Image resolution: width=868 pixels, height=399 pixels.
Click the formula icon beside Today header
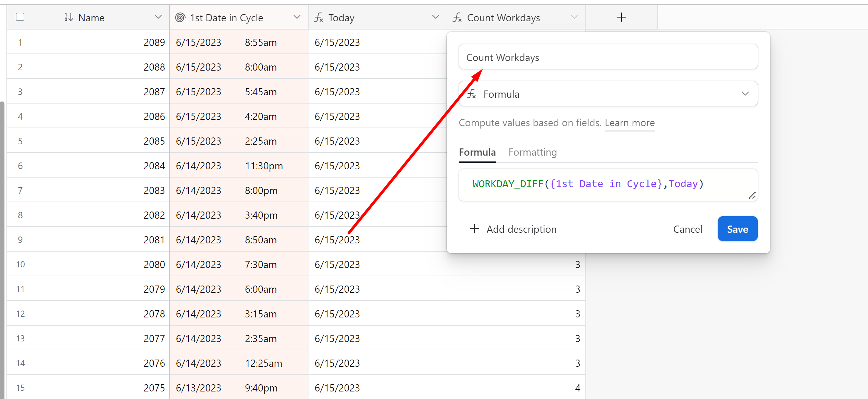[x=319, y=17]
